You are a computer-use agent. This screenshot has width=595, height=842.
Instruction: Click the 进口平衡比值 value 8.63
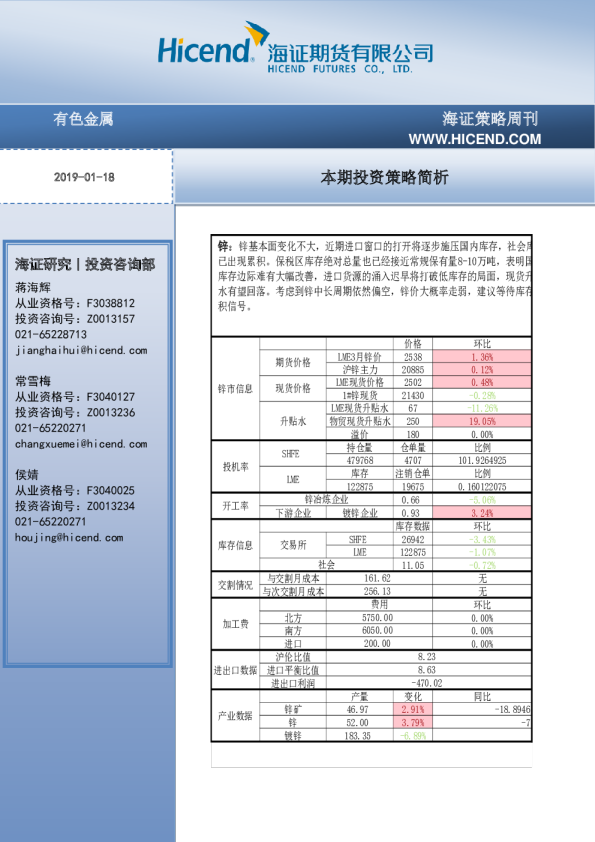click(x=427, y=670)
